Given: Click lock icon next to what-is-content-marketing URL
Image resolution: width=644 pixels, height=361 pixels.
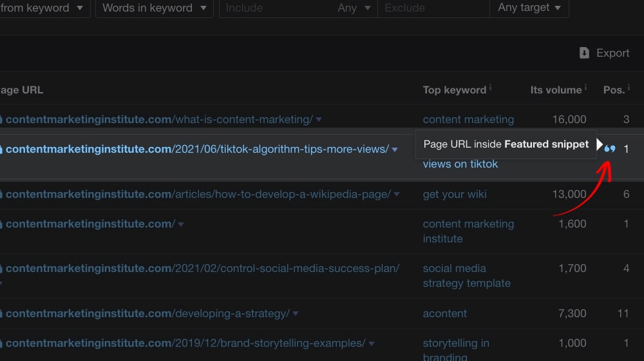Looking at the screenshot, I should coord(1,119).
